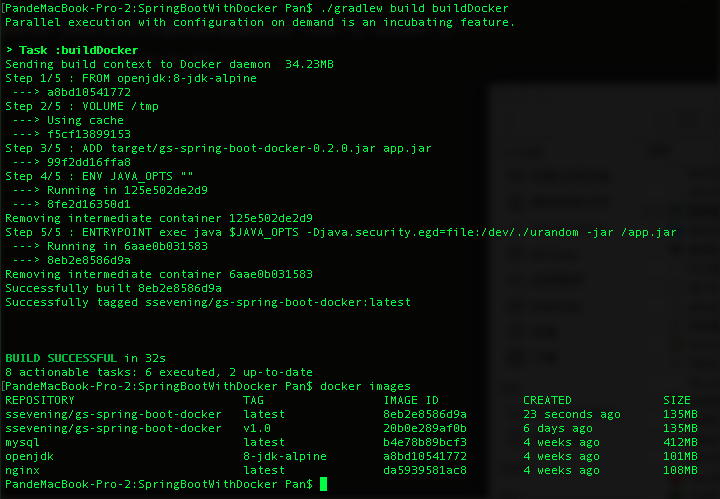Click the Step 5/5 ENTRYPOINT line
Image resolution: width=720 pixels, height=499 pixels.
(x=341, y=232)
